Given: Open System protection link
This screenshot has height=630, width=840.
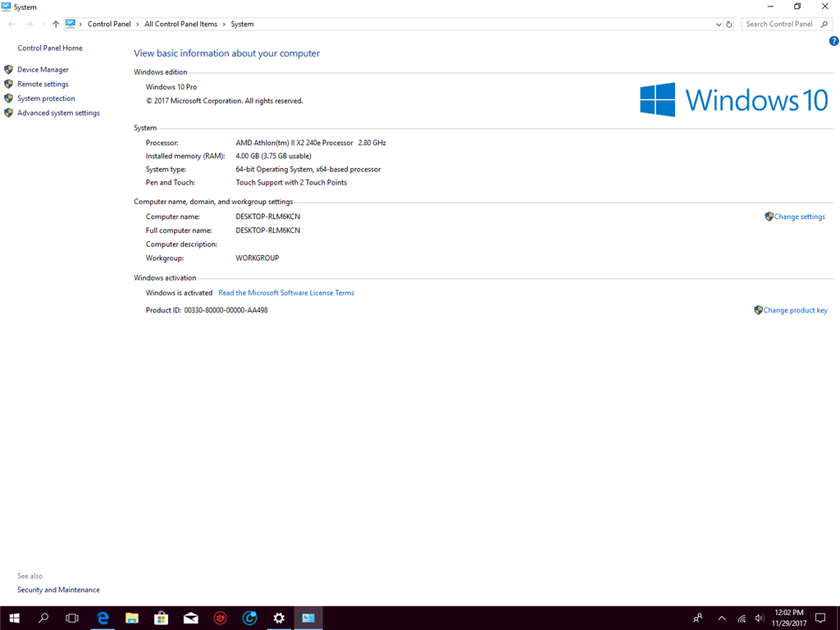Looking at the screenshot, I should [x=46, y=98].
